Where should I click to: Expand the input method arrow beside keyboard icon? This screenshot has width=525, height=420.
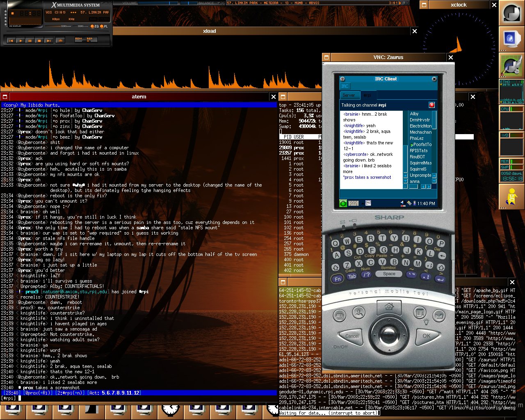[x=363, y=203]
